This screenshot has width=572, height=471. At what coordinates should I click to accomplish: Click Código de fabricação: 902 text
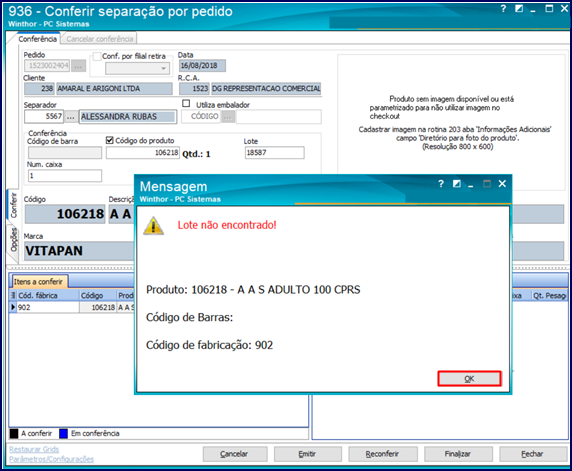(x=209, y=345)
